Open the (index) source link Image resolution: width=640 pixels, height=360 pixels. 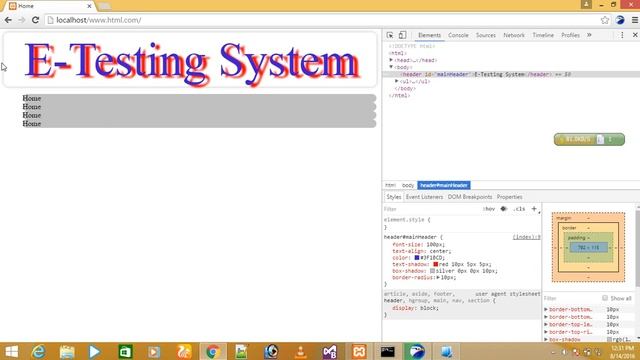[x=527, y=237]
